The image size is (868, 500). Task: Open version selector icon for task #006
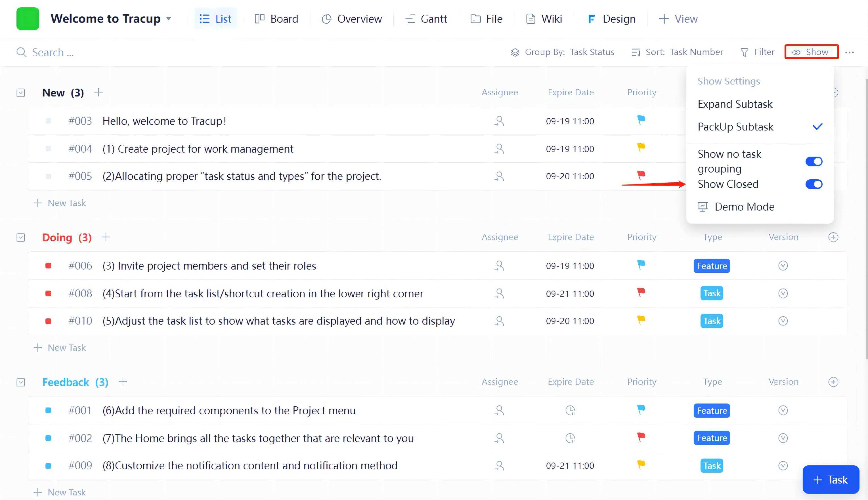(x=783, y=266)
